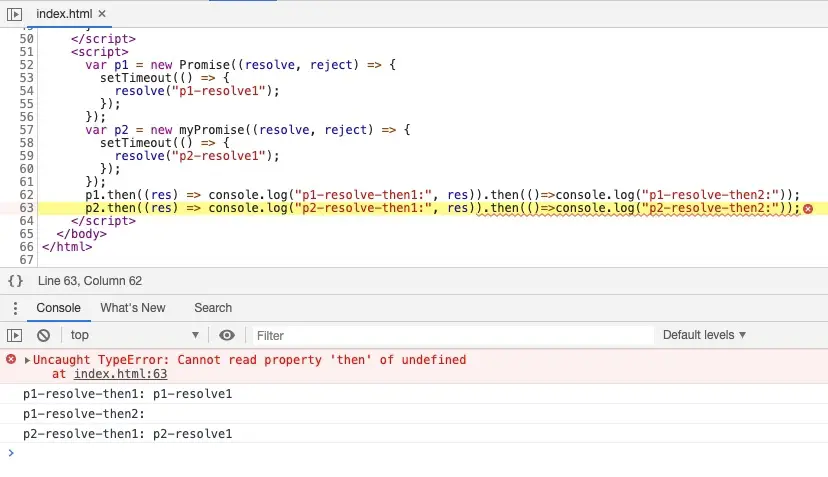Click line number 57 in gutter

point(26,130)
